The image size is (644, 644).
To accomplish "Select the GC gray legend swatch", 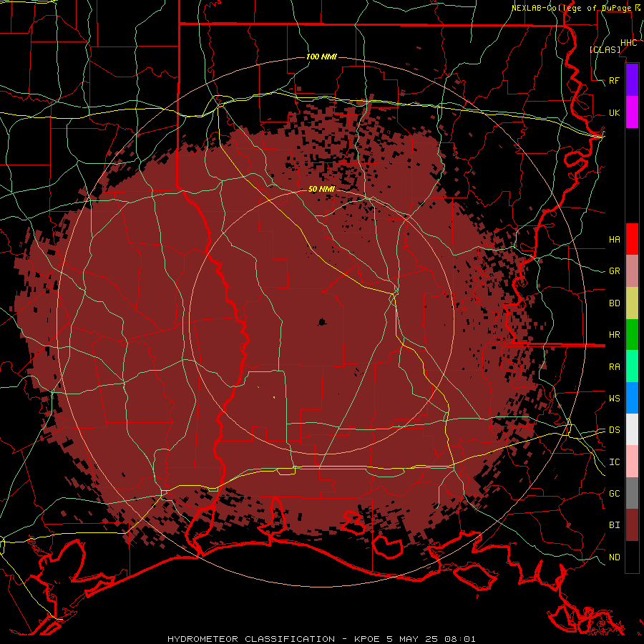I will 632,493.
